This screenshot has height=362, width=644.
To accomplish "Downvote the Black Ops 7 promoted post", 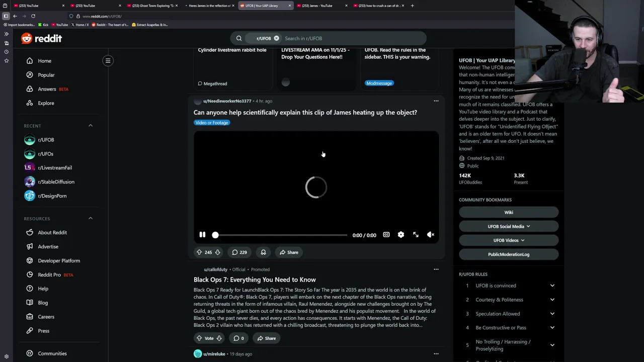I will [219, 338].
